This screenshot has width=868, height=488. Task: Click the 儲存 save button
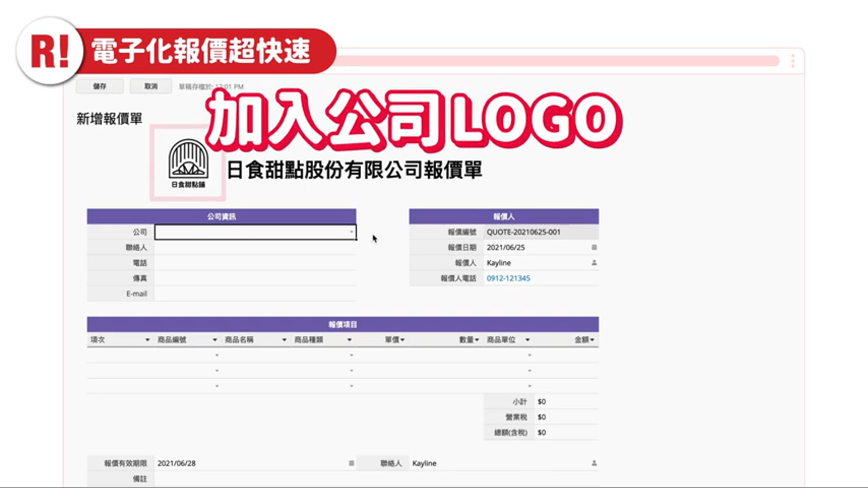tap(99, 86)
